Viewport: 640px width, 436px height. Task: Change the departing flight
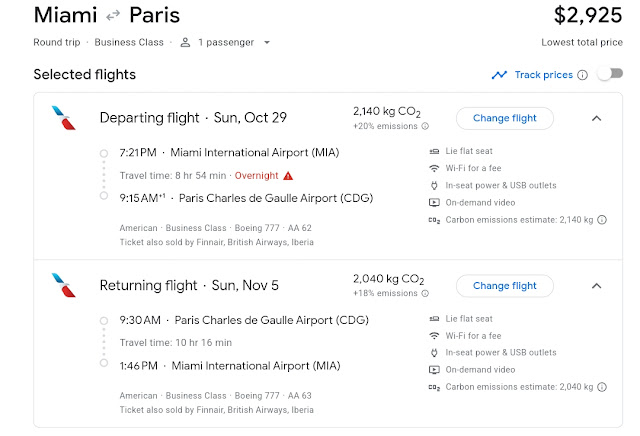(x=504, y=118)
